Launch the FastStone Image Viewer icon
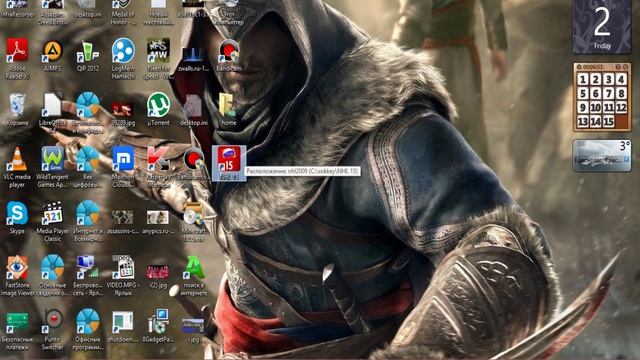 point(17,267)
